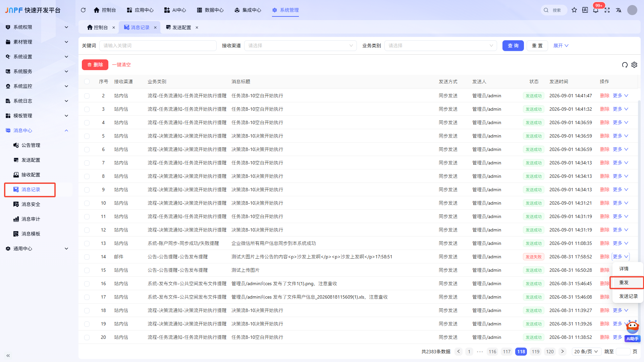Open the notifications bell icon
This screenshot has height=362, width=644.
(x=596, y=10)
